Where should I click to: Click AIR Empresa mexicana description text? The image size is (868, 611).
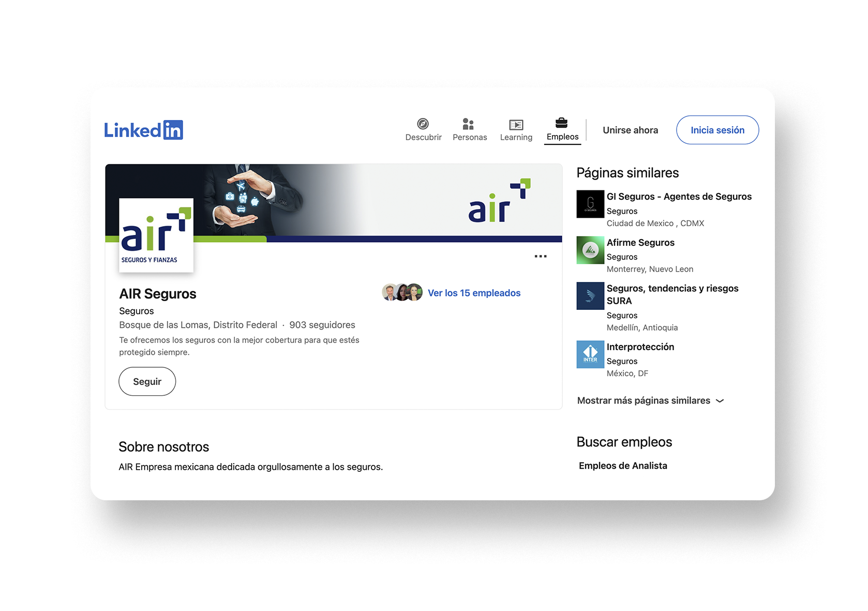click(251, 467)
